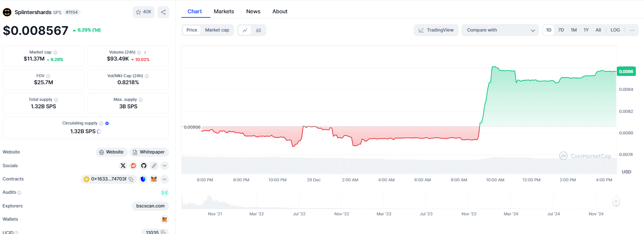Click the #1154 rank badge
The width and height of the screenshot is (644, 234).
[x=72, y=12]
